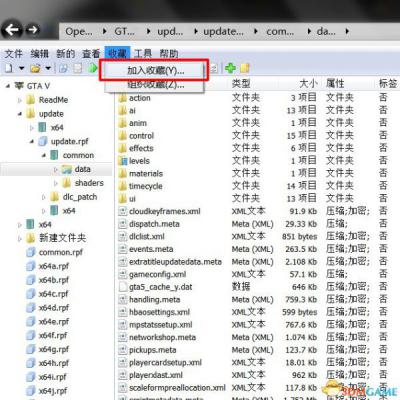
Task: Select gta5_cache_y.dat file in list
Action: point(160,287)
